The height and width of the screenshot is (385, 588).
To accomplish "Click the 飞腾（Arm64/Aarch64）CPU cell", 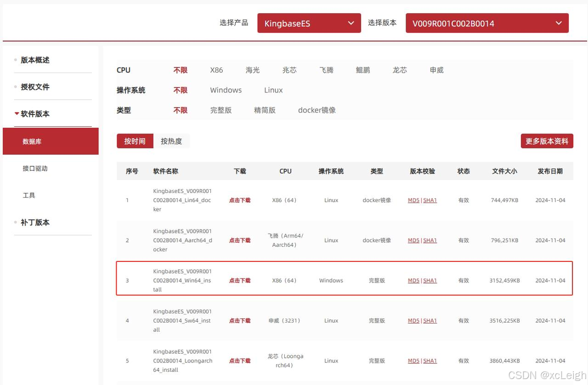I will click(285, 240).
